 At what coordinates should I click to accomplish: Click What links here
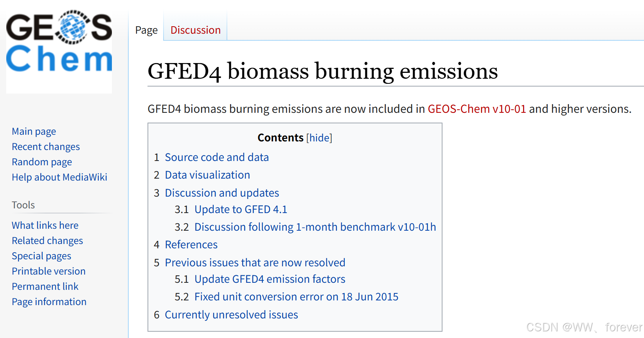pos(45,225)
